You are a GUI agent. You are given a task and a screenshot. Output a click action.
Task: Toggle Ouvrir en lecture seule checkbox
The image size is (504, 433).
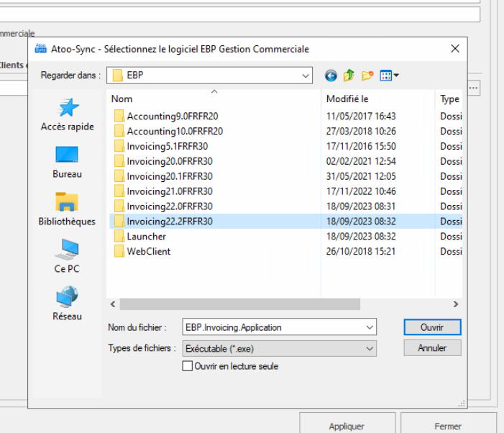tap(188, 366)
